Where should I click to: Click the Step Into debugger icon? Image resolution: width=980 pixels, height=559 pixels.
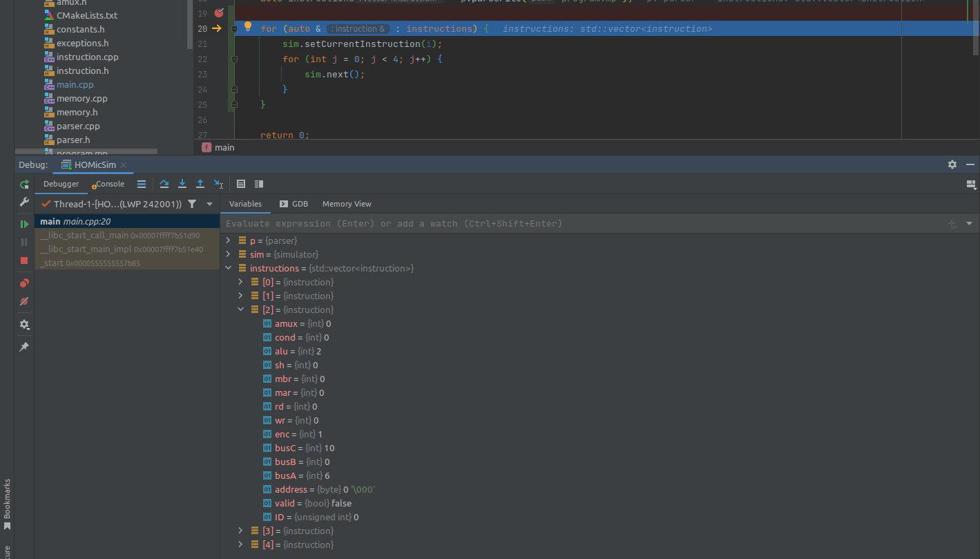(x=182, y=184)
